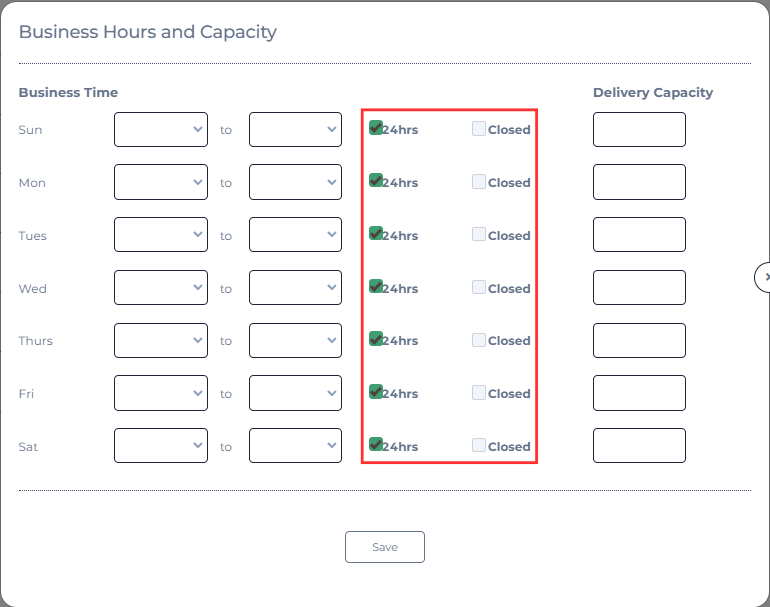Viewport: 770px width, 607px height.
Task: Open the Wednesday start time dropdown
Action: point(161,287)
